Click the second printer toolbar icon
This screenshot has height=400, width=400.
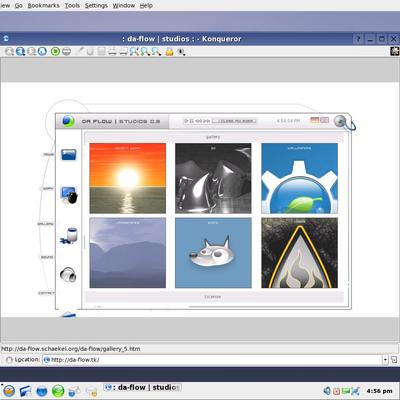123,52
